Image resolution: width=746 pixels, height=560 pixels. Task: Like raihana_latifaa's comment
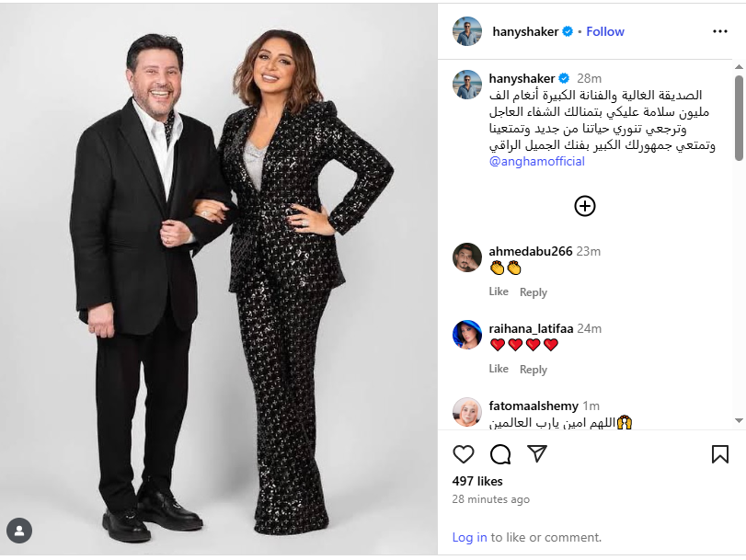(499, 369)
